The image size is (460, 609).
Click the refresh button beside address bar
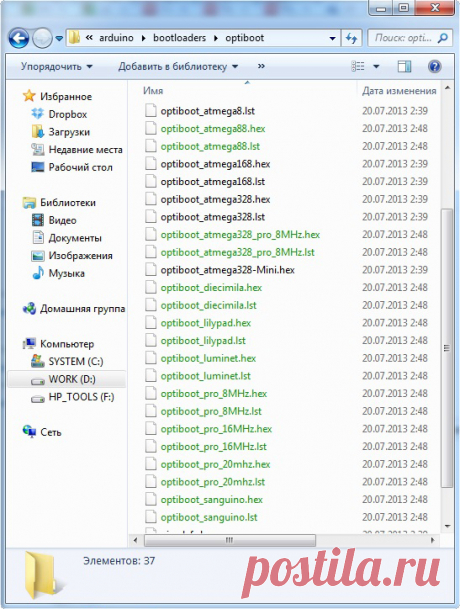click(352, 38)
